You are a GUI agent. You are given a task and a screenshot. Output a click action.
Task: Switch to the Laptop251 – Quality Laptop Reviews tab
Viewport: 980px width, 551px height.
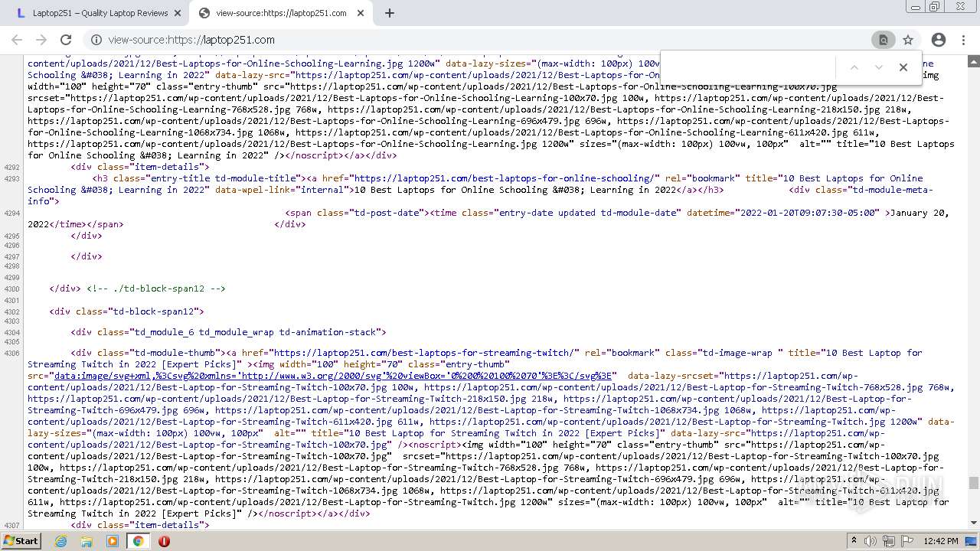point(98,13)
